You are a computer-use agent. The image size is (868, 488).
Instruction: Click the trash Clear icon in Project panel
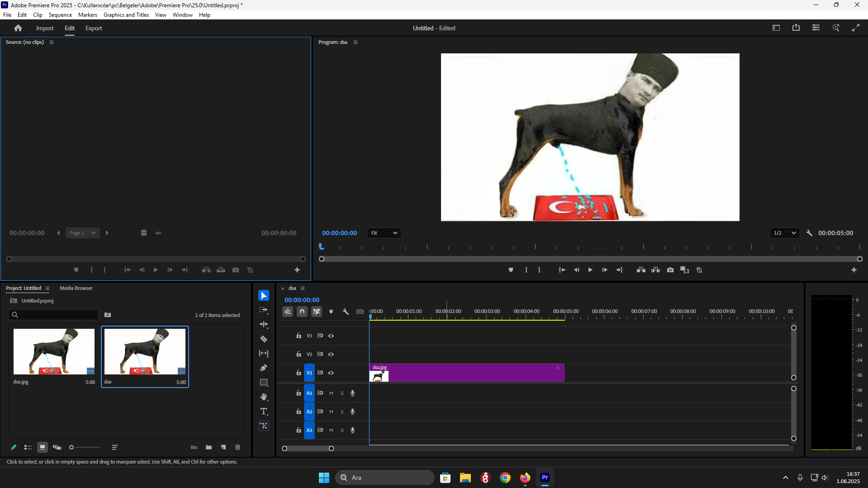238,447
